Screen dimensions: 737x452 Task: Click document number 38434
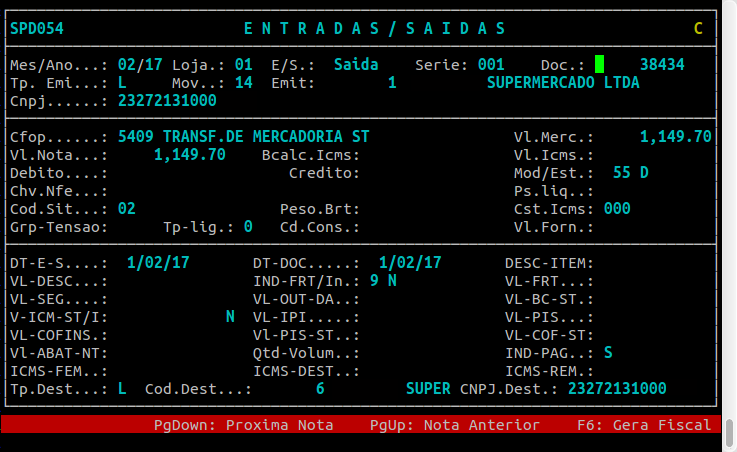pyautogui.click(x=662, y=64)
